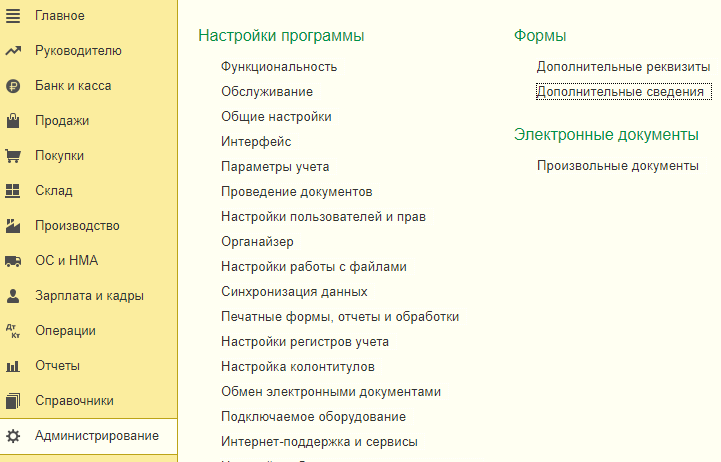Click the ДтКт icon for Операции
The image size is (721, 462).
coord(13,331)
